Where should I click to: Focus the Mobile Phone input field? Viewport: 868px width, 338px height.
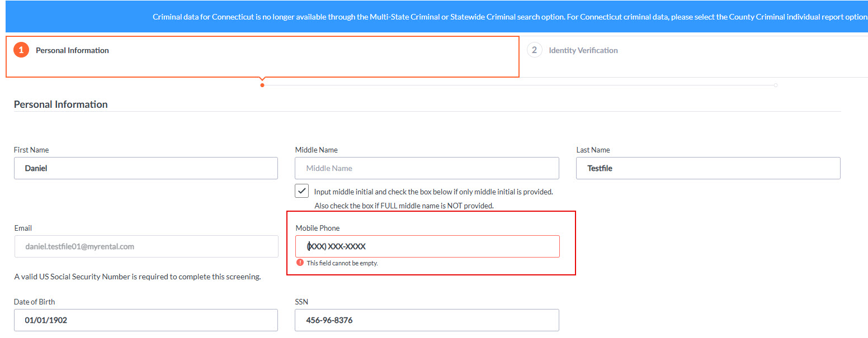tap(427, 246)
